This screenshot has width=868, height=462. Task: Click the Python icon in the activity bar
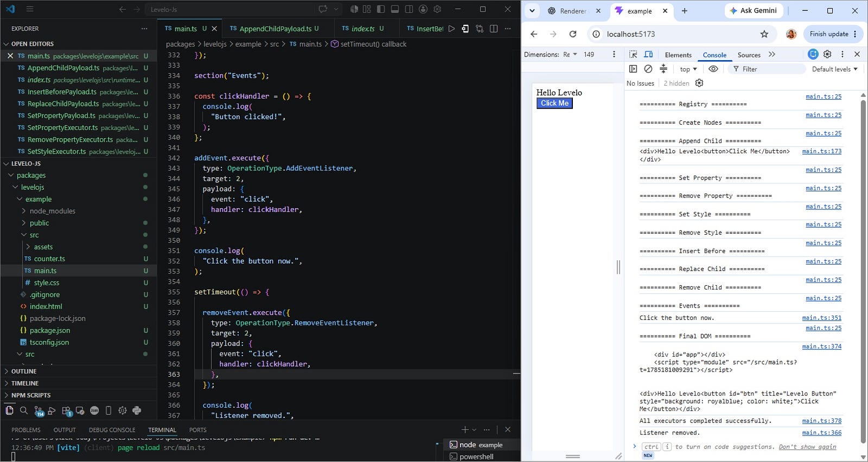pos(137,410)
